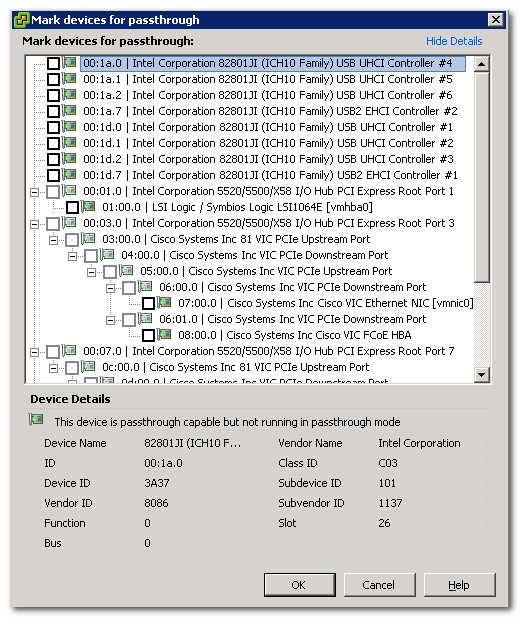Click device icon for 00:1d.0 USB UHCI Controller #1
520x618 pixels.
[69, 127]
